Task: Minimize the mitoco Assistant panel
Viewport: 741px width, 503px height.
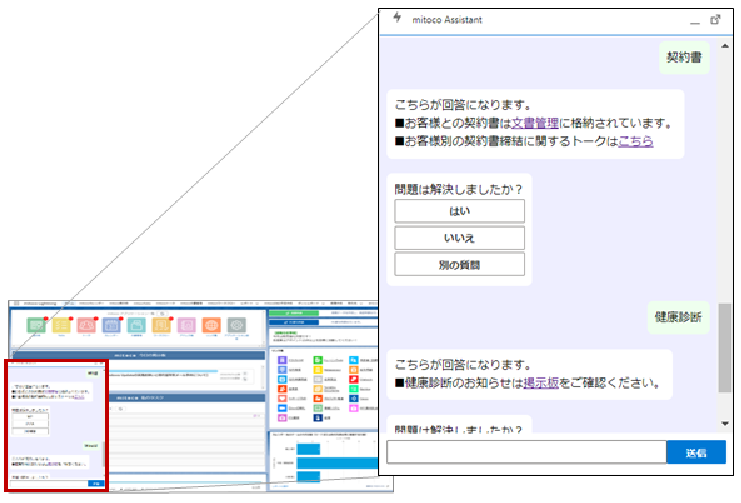Action: point(694,22)
